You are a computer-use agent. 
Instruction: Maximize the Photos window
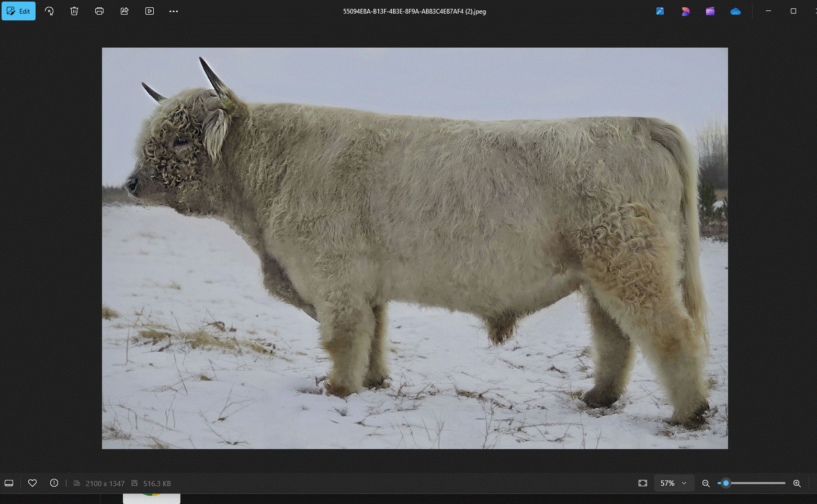click(793, 11)
